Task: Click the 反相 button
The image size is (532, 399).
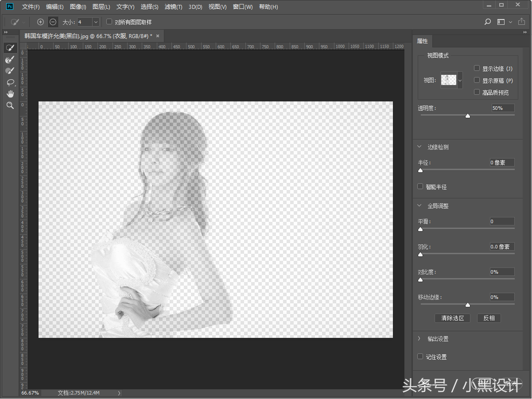Action: 489,318
